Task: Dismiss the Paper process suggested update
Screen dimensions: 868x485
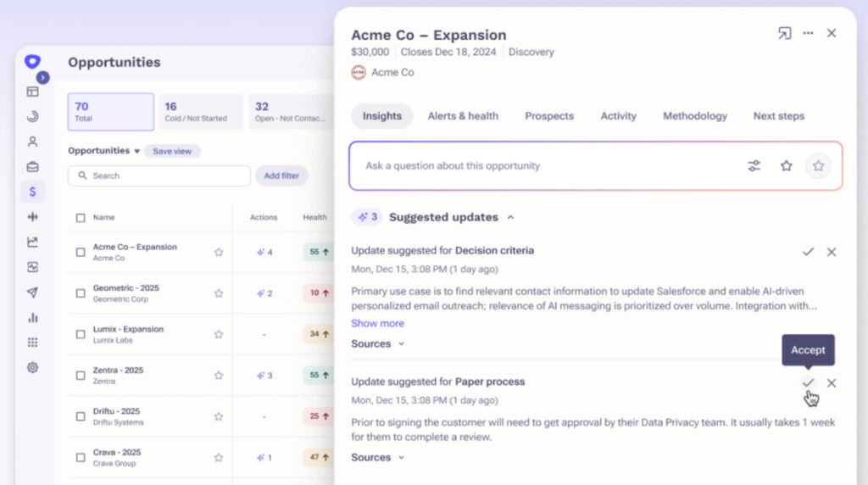Action: click(832, 382)
